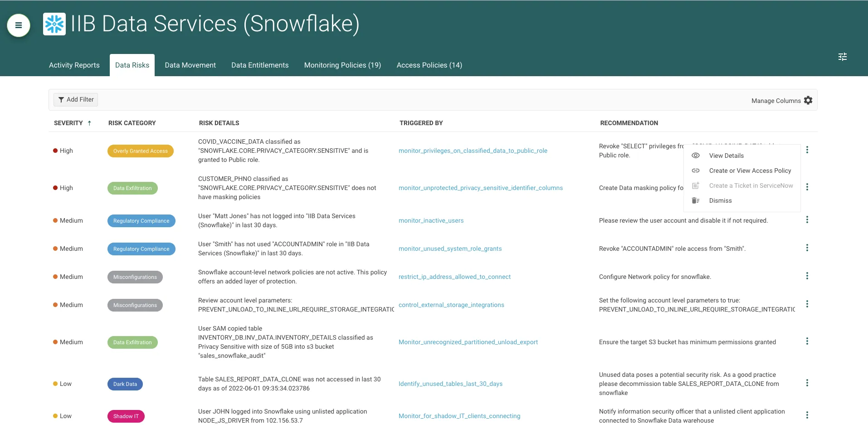The image size is (868, 429).
Task: Click the eye icon next to View Details
Action: click(x=695, y=156)
